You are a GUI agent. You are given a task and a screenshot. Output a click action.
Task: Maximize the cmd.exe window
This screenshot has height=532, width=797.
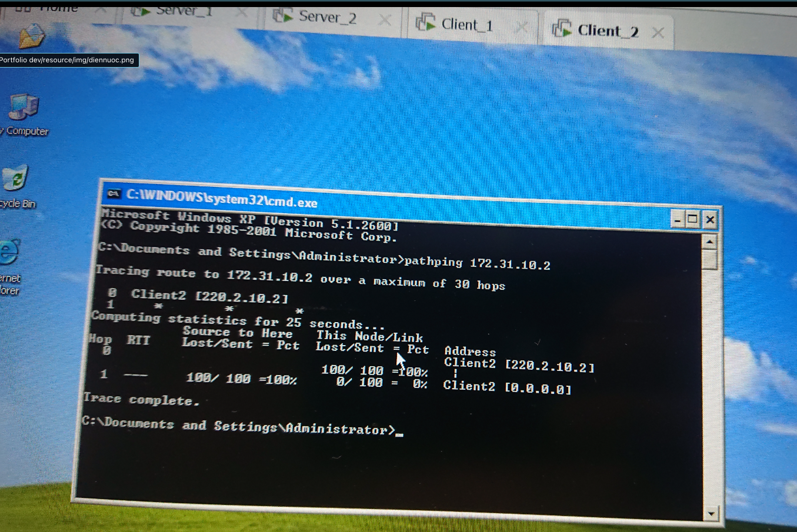693,220
